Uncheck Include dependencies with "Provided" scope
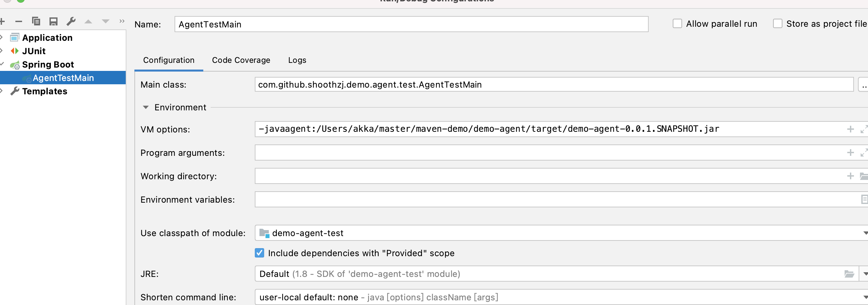868x305 pixels. 259,253
